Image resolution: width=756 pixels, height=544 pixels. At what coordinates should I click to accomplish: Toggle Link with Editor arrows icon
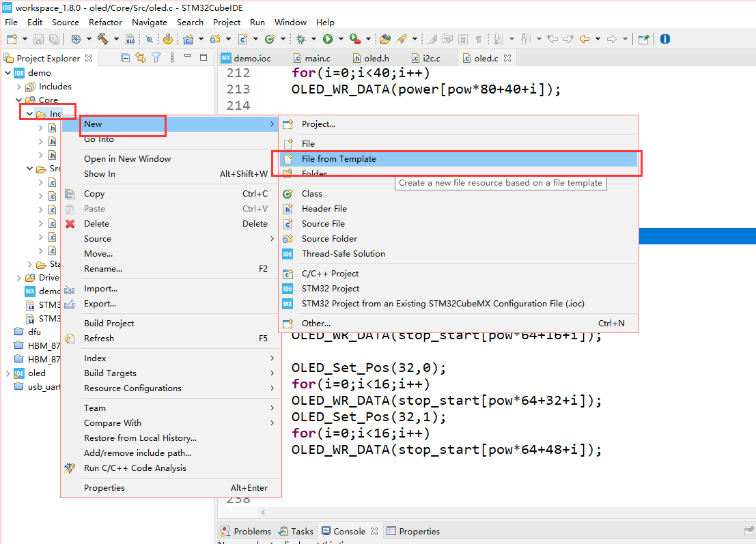pyautogui.click(x=141, y=58)
